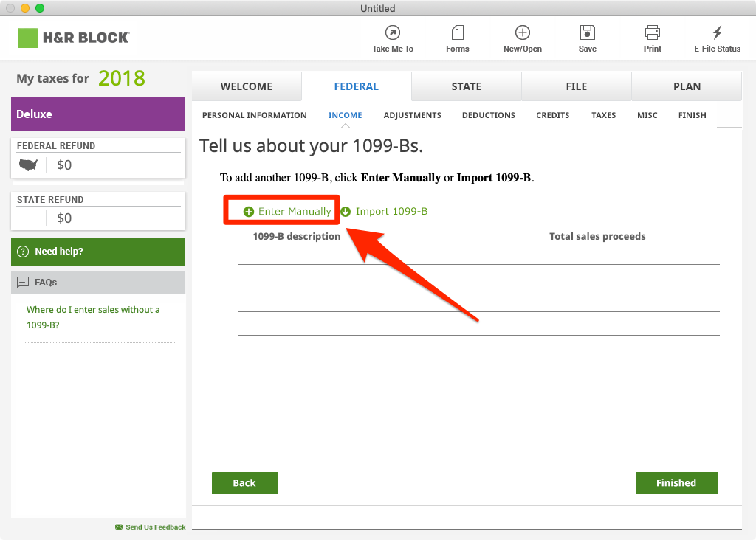Click Import 1099-B link
The image size is (756, 540).
[385, 212]
